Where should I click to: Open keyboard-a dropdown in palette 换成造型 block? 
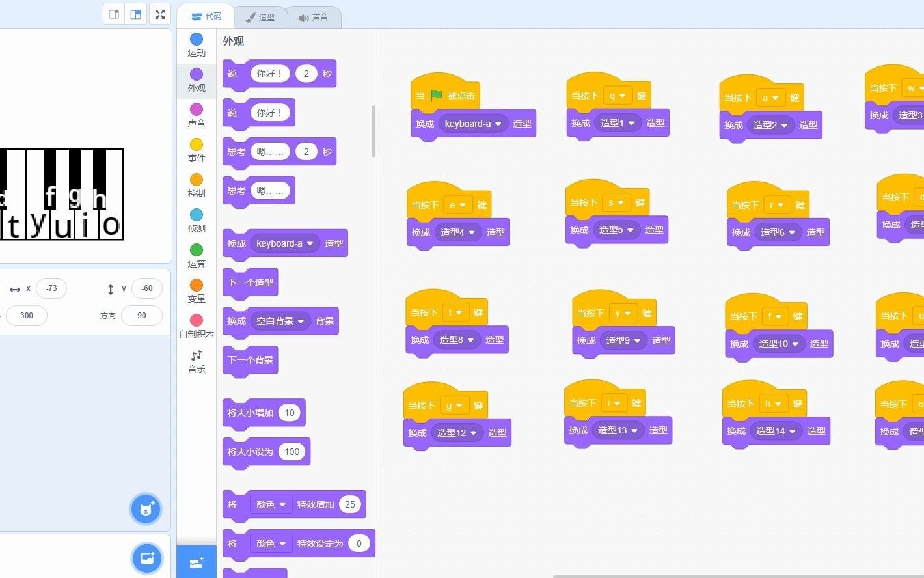(284, 243)
